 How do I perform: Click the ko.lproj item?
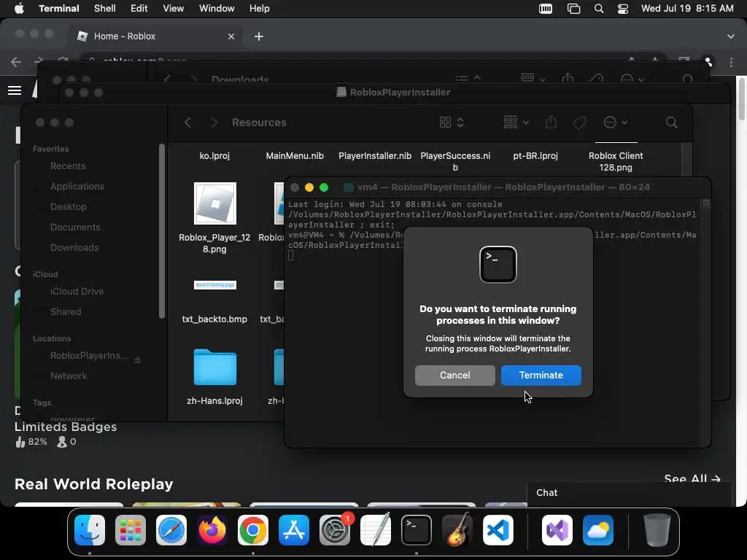(214, 156)
